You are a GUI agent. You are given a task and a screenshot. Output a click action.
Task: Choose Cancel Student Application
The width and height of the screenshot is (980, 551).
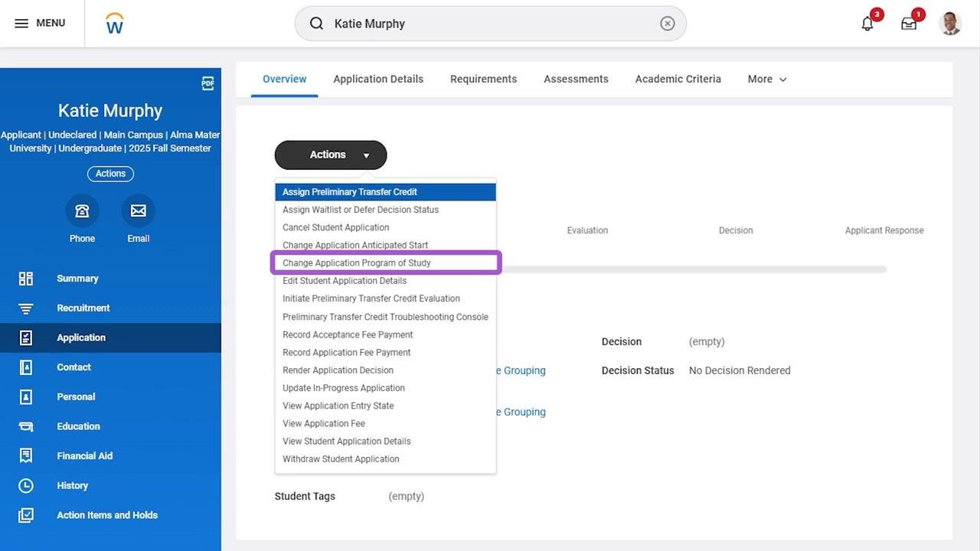click(x=386, y=227)
